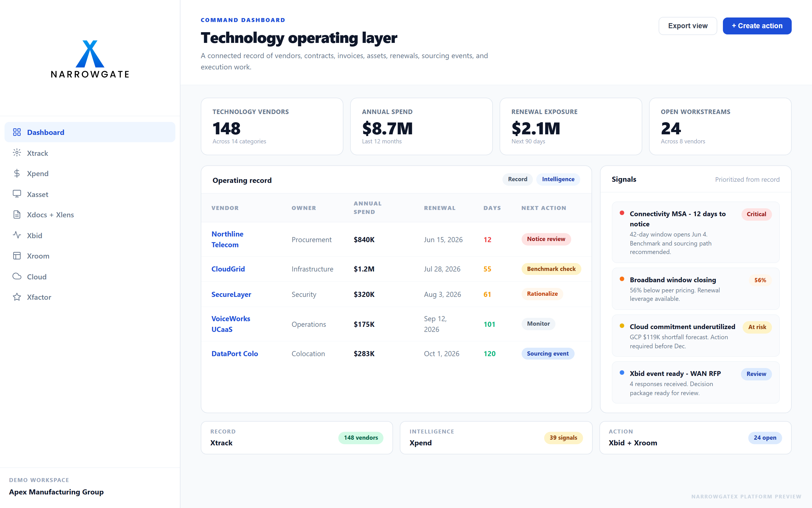The image size is (812, 508).
Task: Open the DataPort Colo vendor link
Action: (235, 353)
